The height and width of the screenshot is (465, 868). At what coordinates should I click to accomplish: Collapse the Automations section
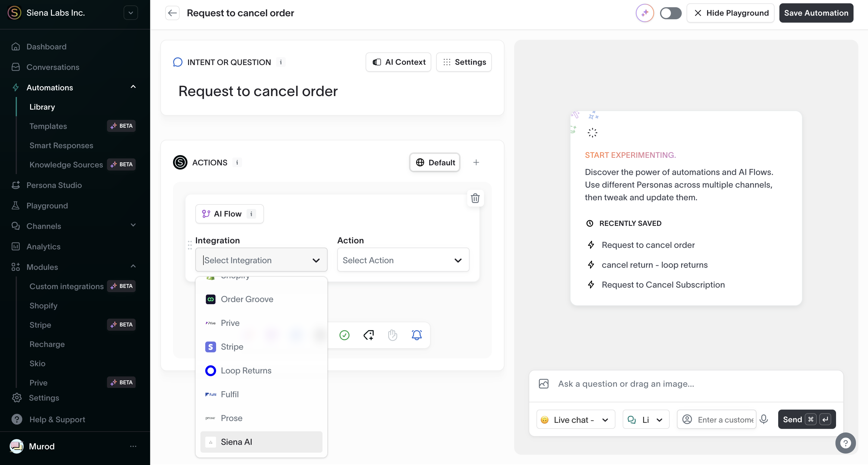coord(133,87)
